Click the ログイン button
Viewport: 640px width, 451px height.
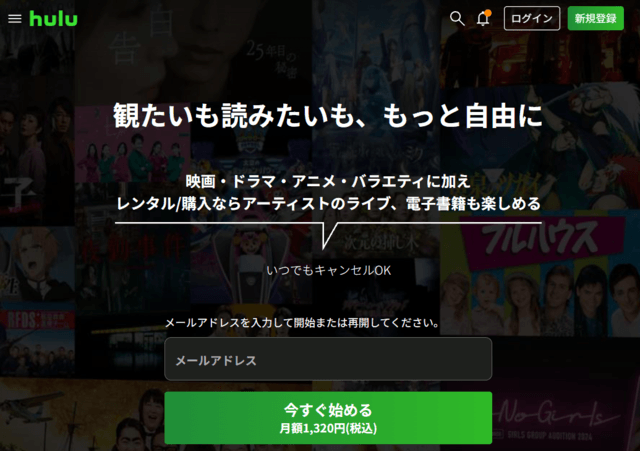(532, 18)
